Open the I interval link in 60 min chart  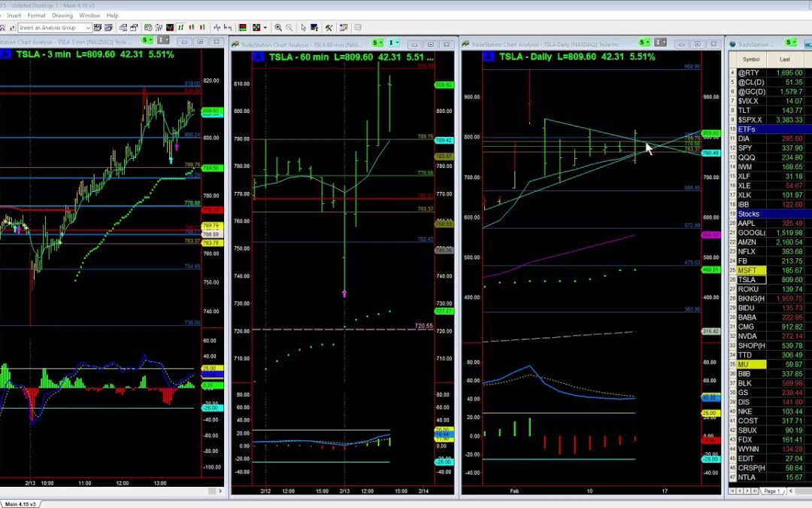pos(393,42)
